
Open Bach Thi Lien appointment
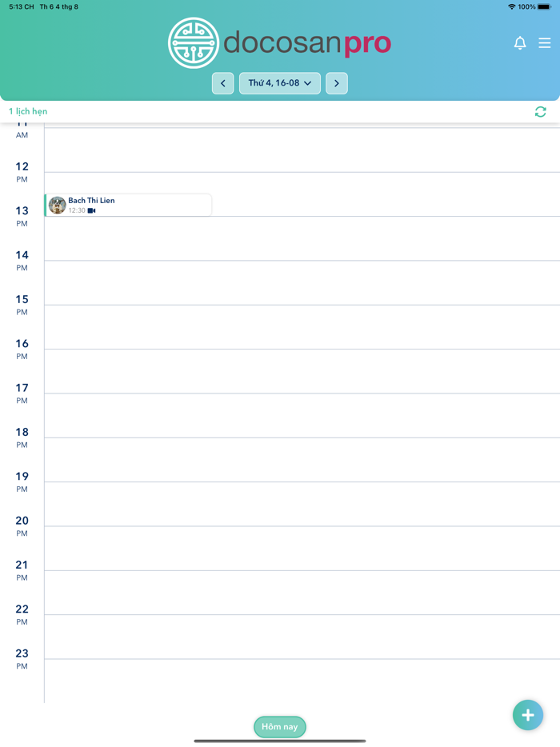pos(128,206)
